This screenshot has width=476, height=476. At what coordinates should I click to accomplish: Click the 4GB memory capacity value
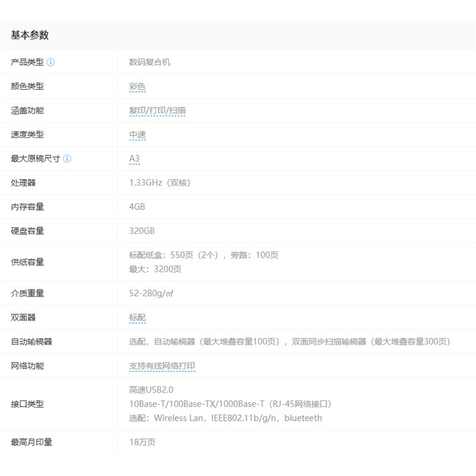(x=137, y=207)
